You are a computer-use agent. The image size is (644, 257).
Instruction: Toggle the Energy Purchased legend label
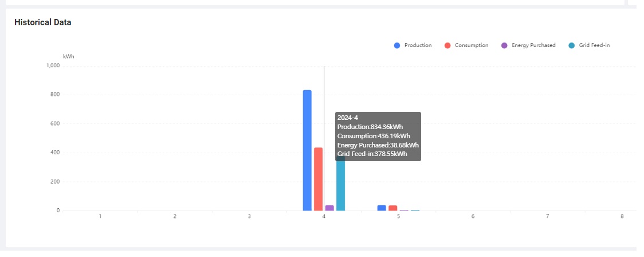tap(533, 45)
